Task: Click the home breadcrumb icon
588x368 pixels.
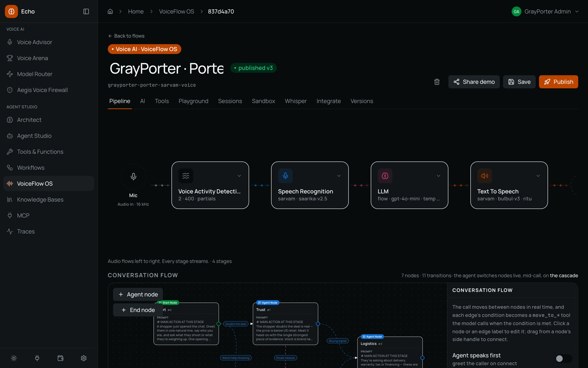Action: 110,11
